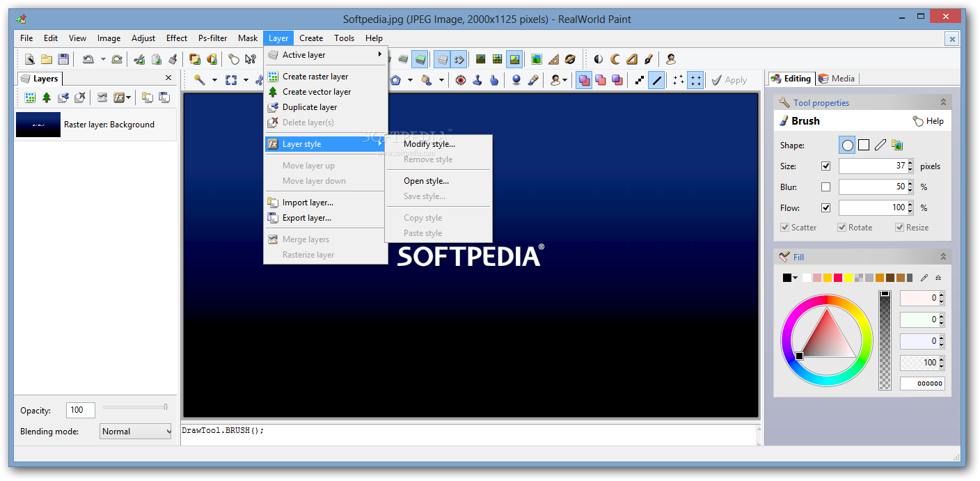Expand the magic wand tool dropdown arrow
Image resolution: width=980 pixels, height=481 pixels.
[x=214, y=80]
